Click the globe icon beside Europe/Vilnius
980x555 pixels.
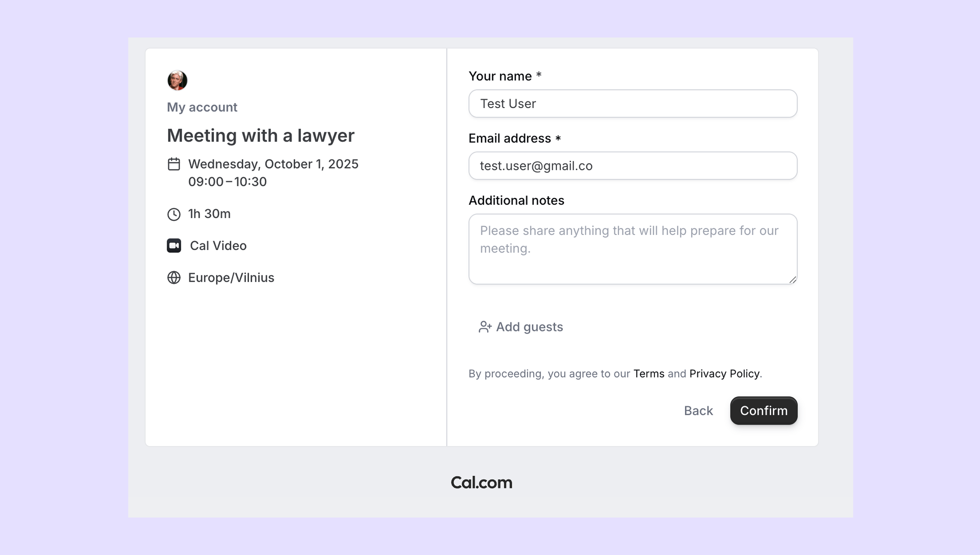click(x=174, y=277)
